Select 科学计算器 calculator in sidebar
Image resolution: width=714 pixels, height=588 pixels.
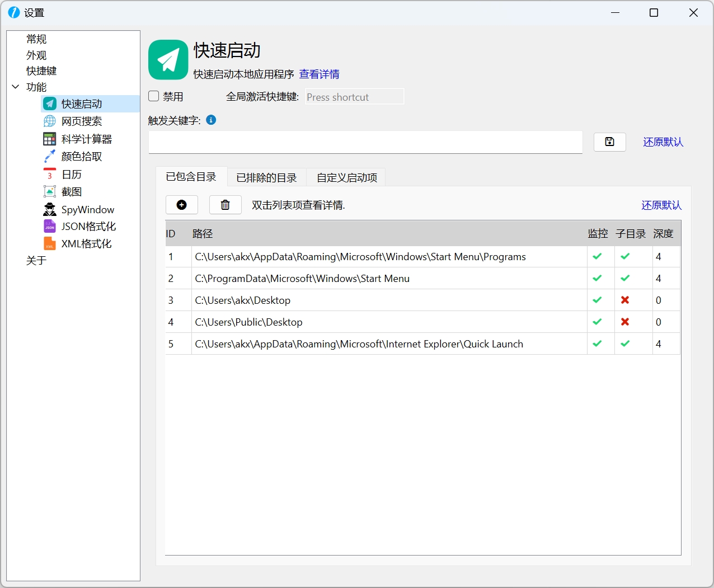click(86, 139)
